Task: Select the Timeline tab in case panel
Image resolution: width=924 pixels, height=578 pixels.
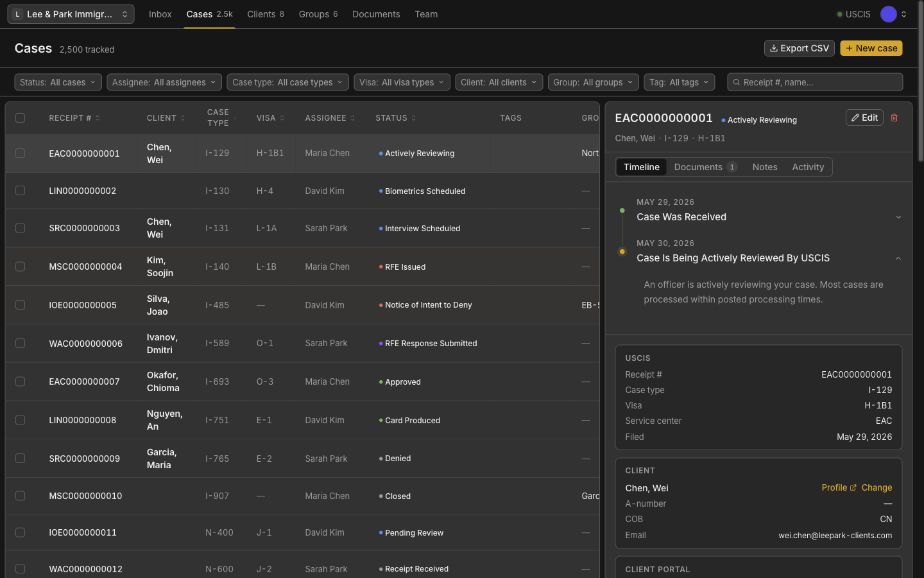Action: [x=642, y=167]
